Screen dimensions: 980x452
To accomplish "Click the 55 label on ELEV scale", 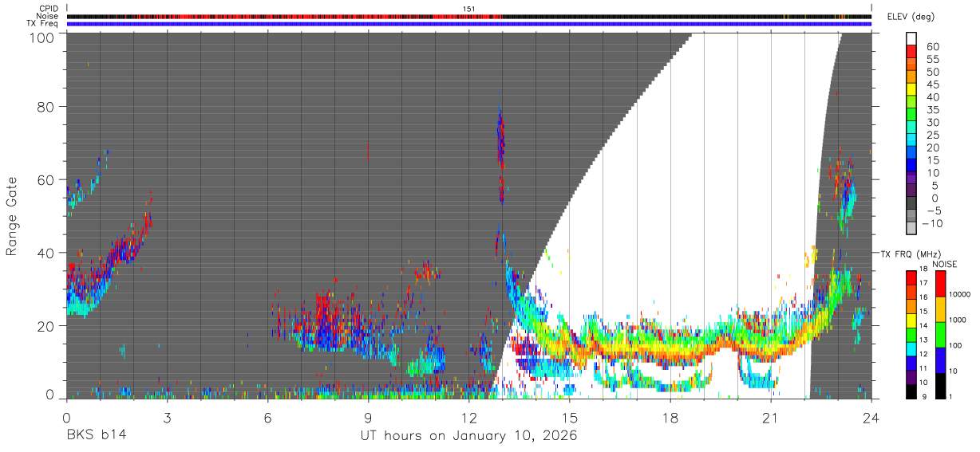I will click(932, 59).
